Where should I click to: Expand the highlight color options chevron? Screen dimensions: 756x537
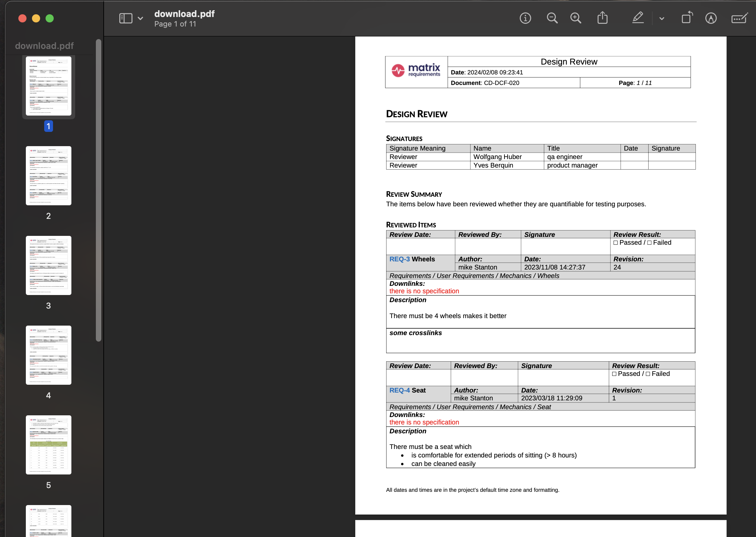point(661,19)
